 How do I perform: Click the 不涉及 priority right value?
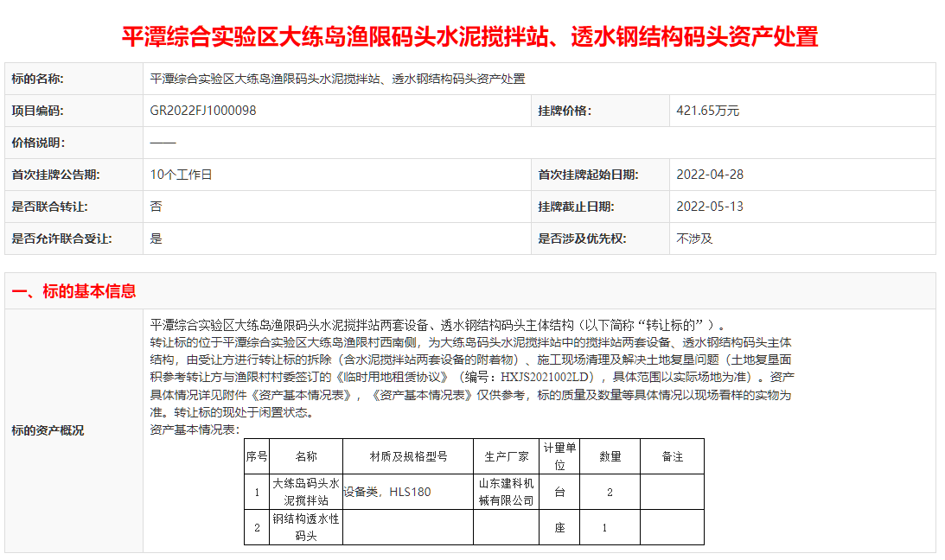click(694, 239)
